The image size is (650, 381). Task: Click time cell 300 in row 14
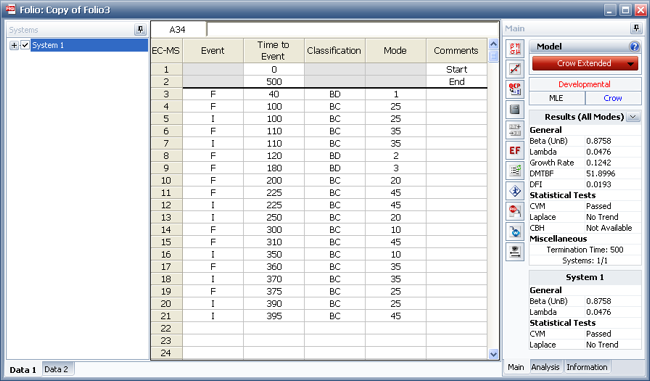274,230
